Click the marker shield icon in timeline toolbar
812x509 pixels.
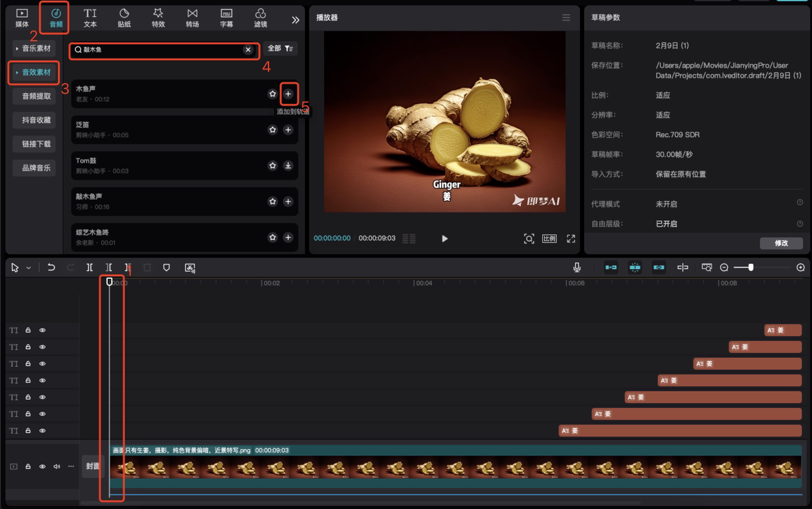166,268
